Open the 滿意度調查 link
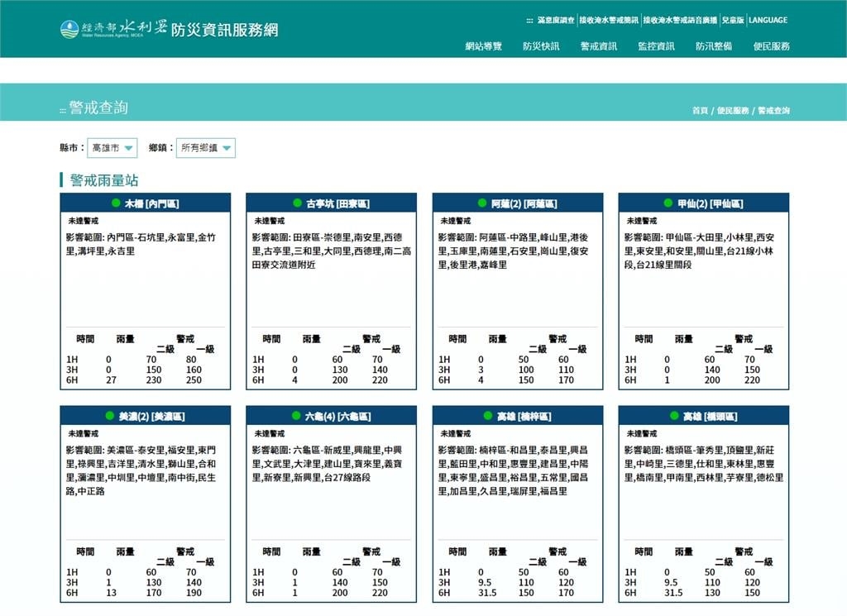Viewport: 847px width, 616px height. coord(556,21)
